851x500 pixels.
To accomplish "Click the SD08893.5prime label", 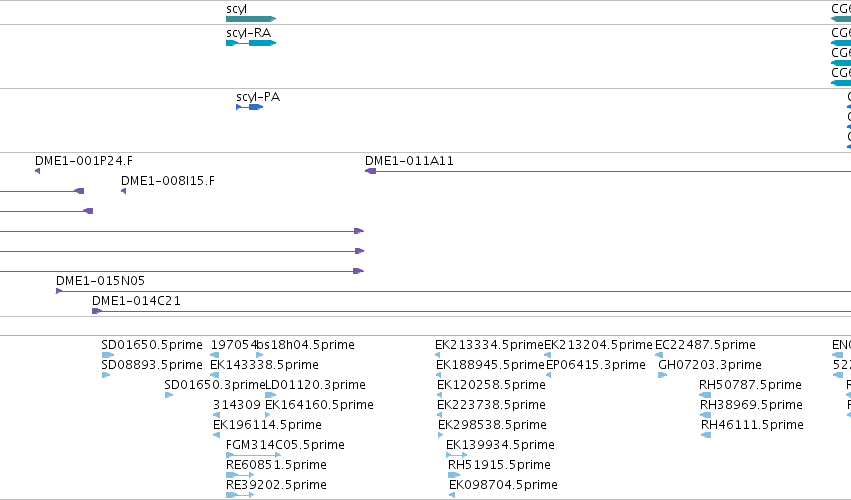I will click(152, 365).
